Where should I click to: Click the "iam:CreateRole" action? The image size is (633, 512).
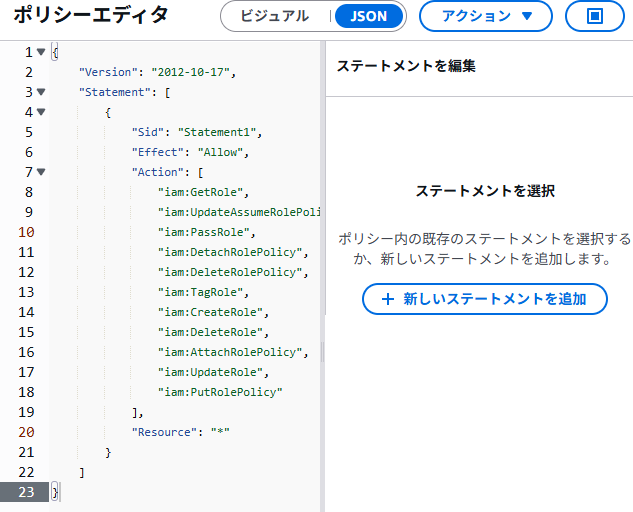click(x=210, y=312)
